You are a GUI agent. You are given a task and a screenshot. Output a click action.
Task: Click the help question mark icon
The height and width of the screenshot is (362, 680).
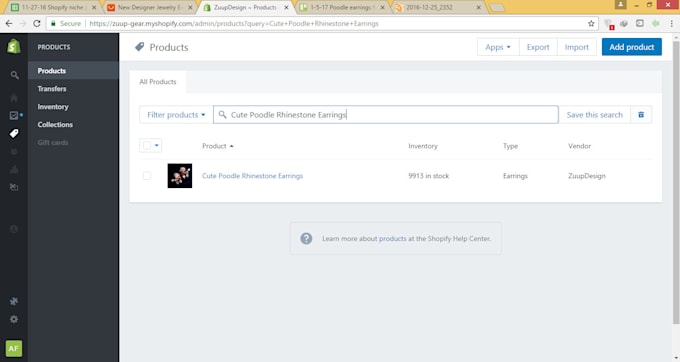click(x=306, y=238)
